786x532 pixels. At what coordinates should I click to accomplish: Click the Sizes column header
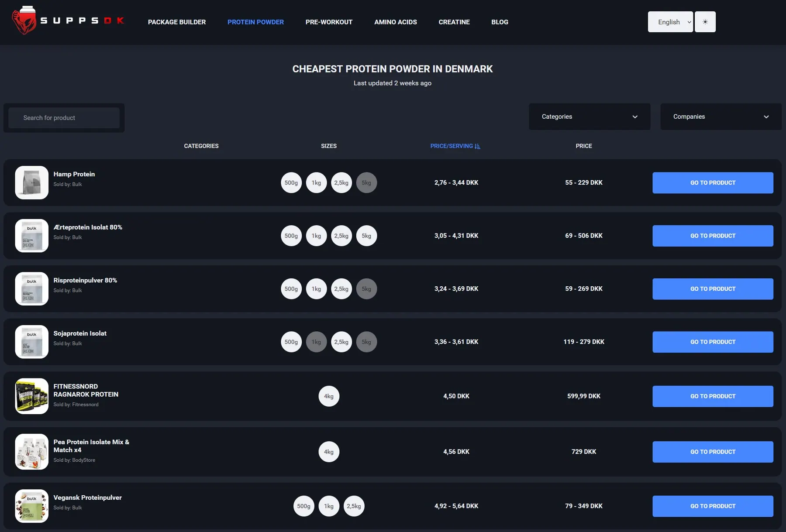coord(329,146)
